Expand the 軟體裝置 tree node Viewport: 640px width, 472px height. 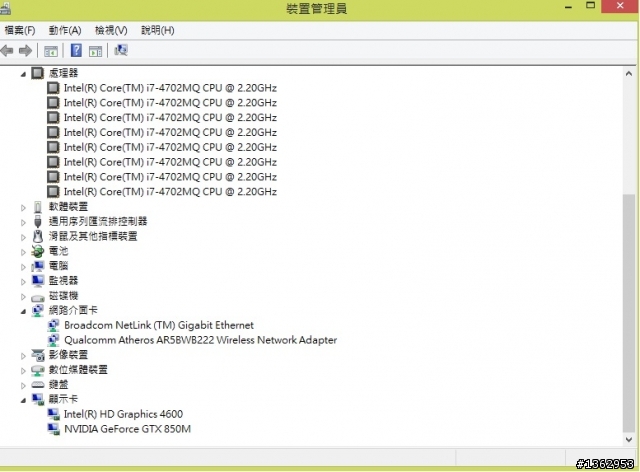[x=23, y=208]
